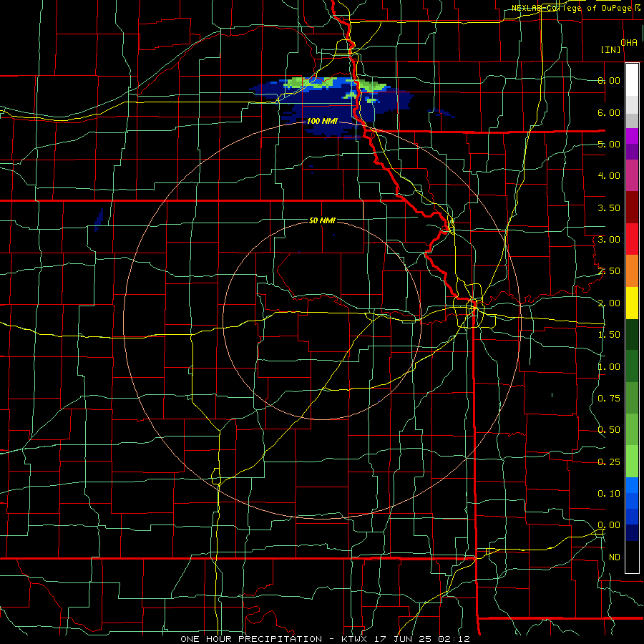The image size is (644, 644).
Task: Pick the yellow 2.00 legend swatch
Action: pos(632,303)
